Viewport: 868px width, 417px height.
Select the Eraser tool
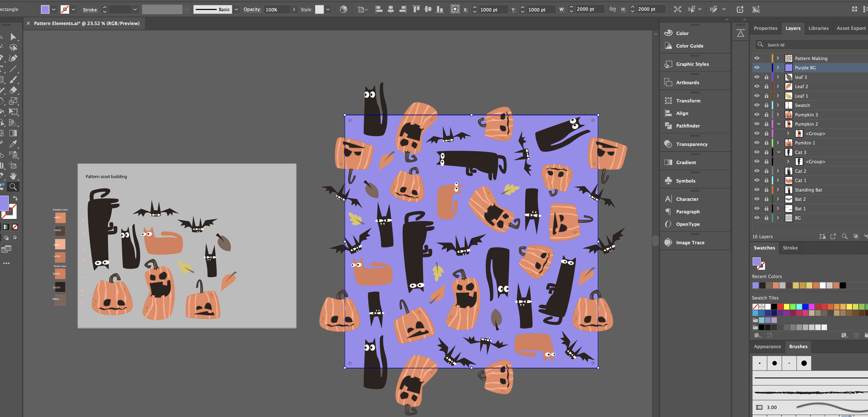coord(13,90)
